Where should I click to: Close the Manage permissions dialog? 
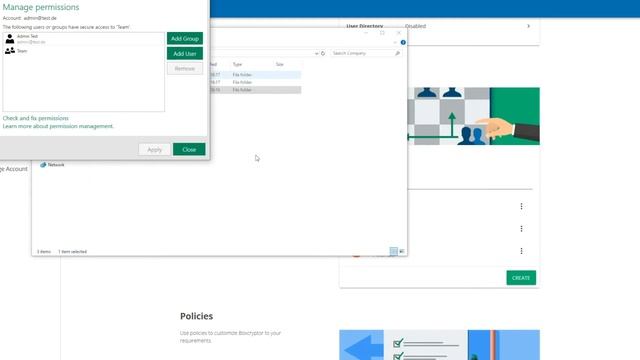189,150
